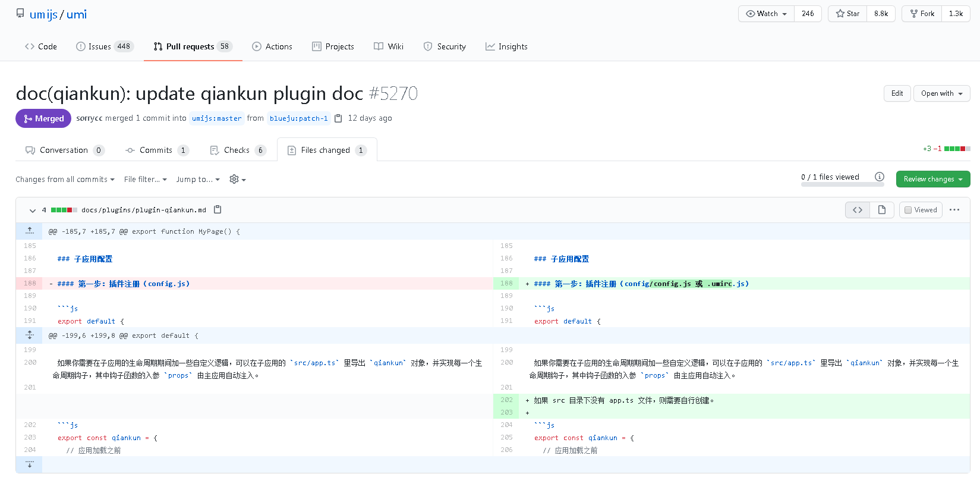Show files viewed info icon
The height and width of the screenshot is (477, 980).
(x=880, y=177)
